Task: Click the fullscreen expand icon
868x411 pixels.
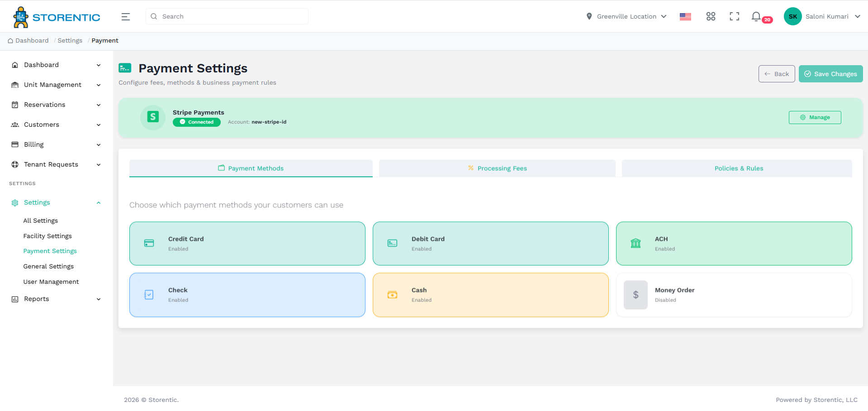Action: (734, 16)
